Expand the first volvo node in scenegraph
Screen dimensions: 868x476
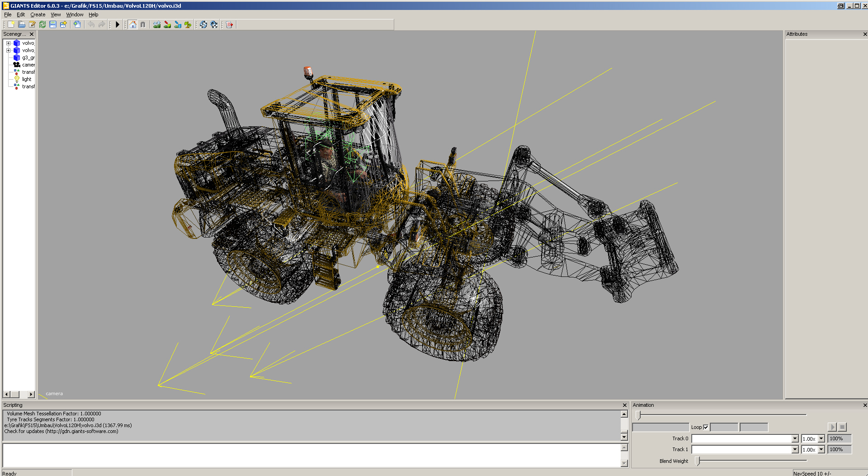point(8,43)
